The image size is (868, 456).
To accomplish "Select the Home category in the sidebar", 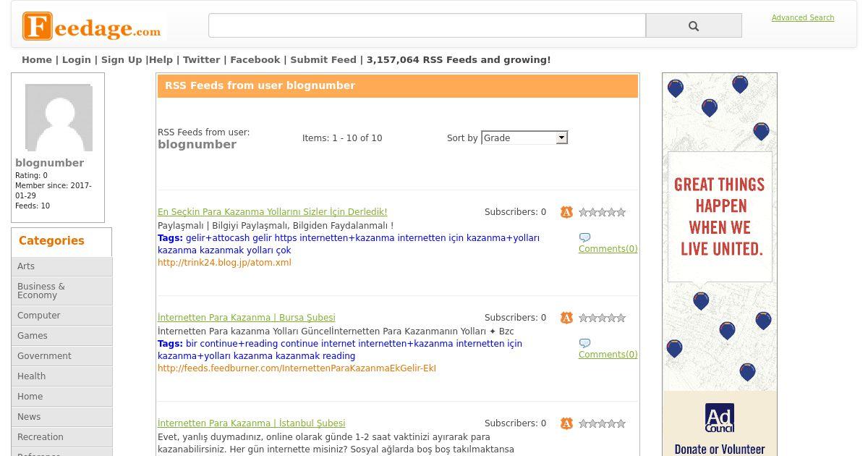I will [x=61, y=397].
